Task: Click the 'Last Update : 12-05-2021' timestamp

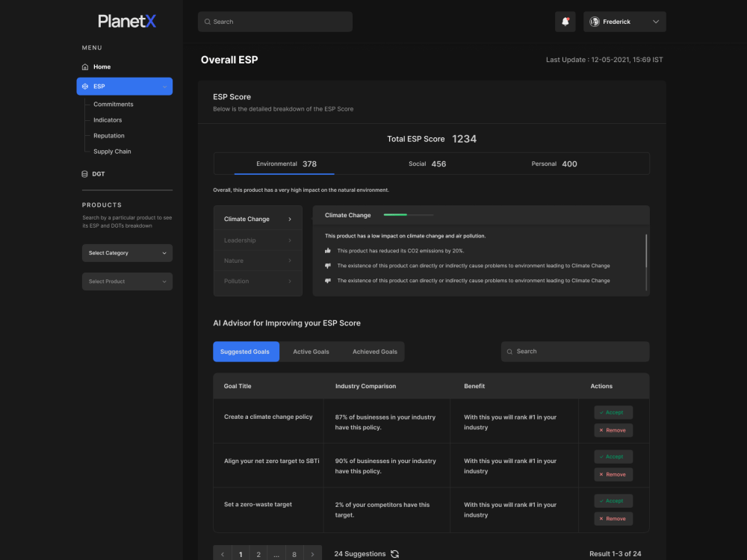Action: click(604, 60)
